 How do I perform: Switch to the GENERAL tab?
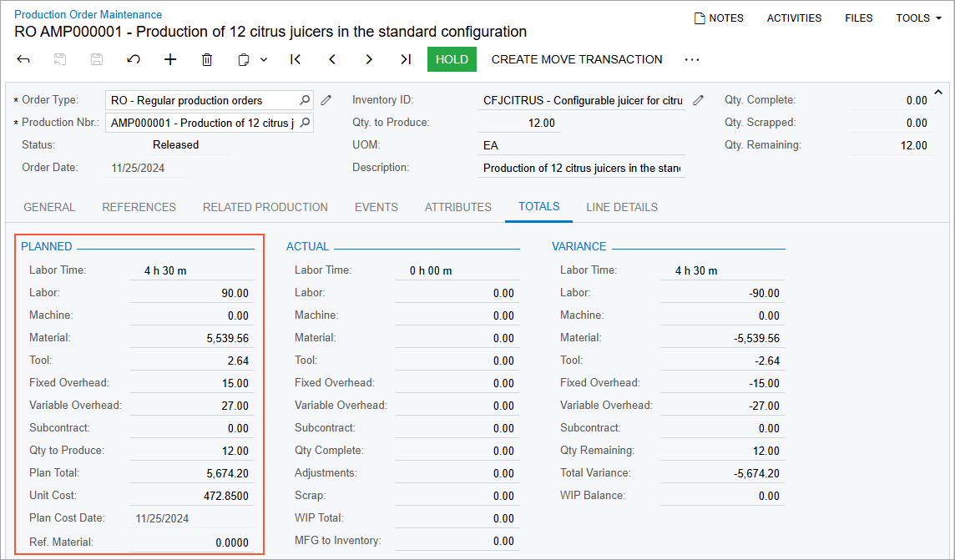[x=49, y=207]
